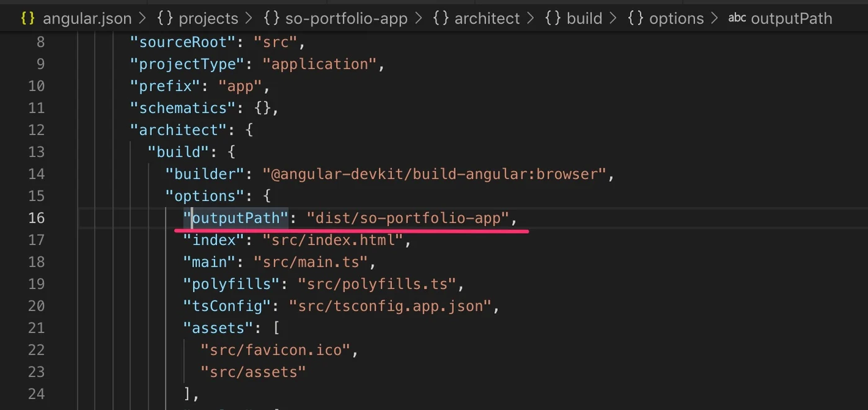The width and height of the screenshot is (868, 410).
Task: Click the "main" key on line 18
Action: [210, 262]
